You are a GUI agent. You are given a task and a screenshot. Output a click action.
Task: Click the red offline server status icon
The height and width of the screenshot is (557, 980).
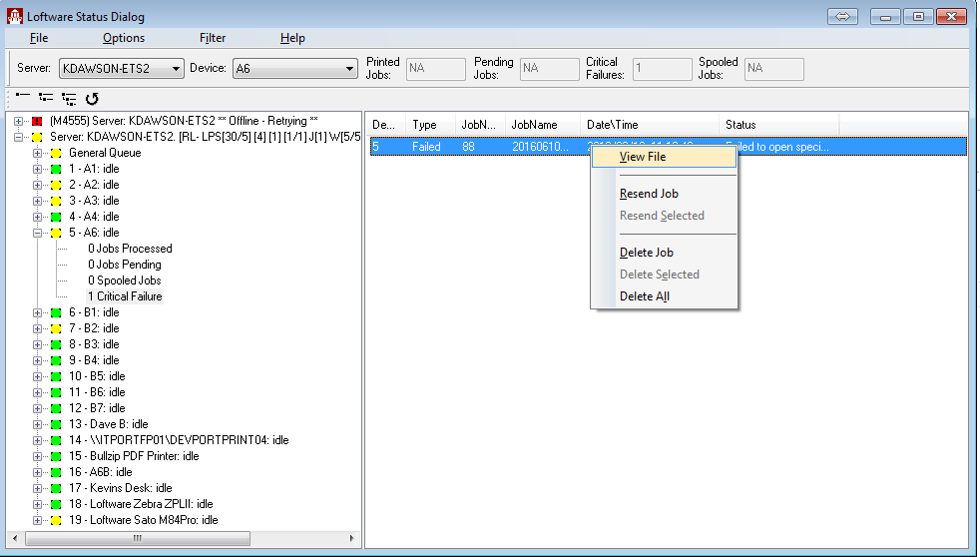pos(37,121)
